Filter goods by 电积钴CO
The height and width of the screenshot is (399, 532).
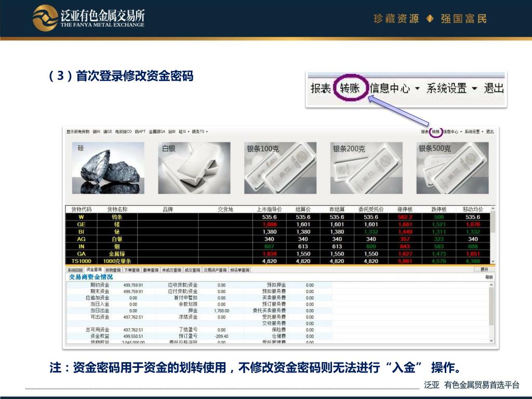123,131
